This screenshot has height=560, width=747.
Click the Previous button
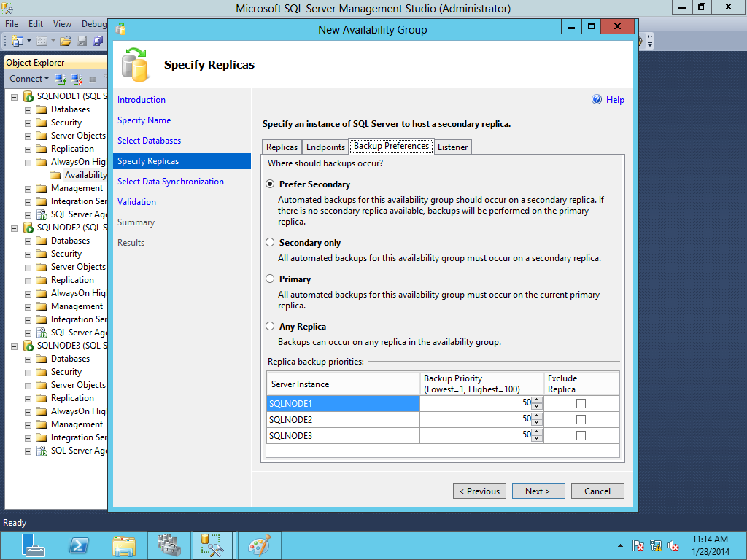pyautogui.click(x=479, y=491)
